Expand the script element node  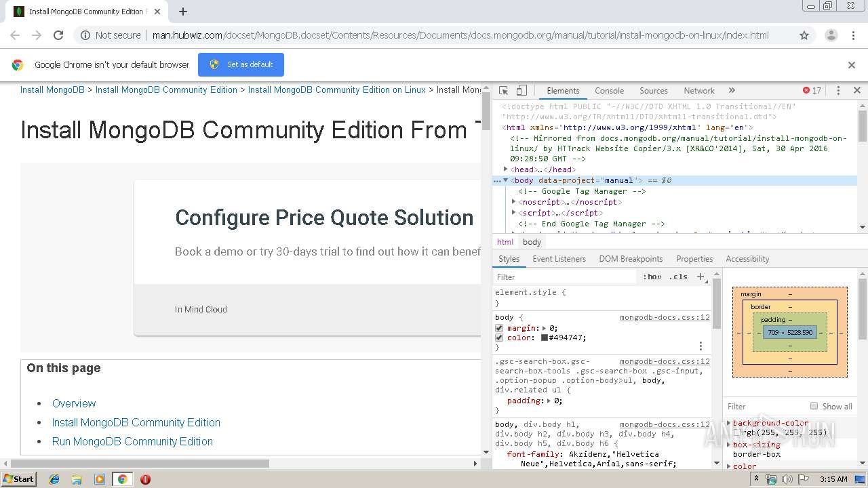(514, 213)
